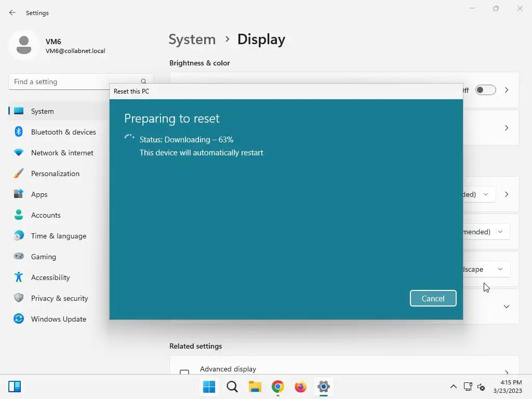532x399 pixels.
Task: Launch Google Chrome from the taskbar
Action: pyautogui.click(x=277, y=387)
